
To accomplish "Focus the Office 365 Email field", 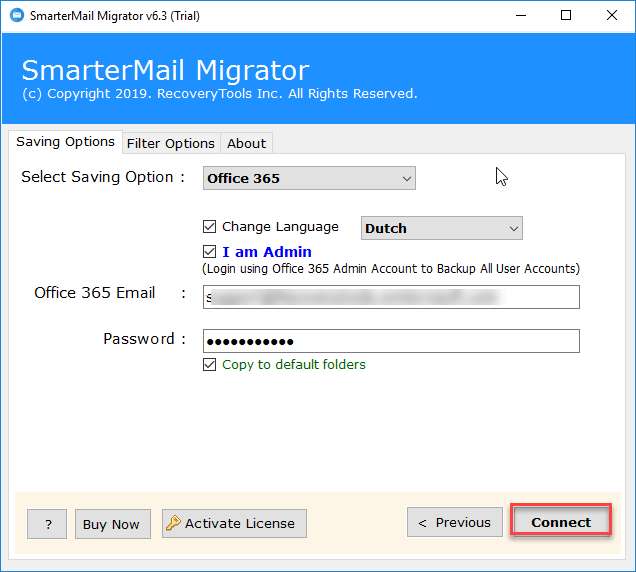I will click(391, 297).
